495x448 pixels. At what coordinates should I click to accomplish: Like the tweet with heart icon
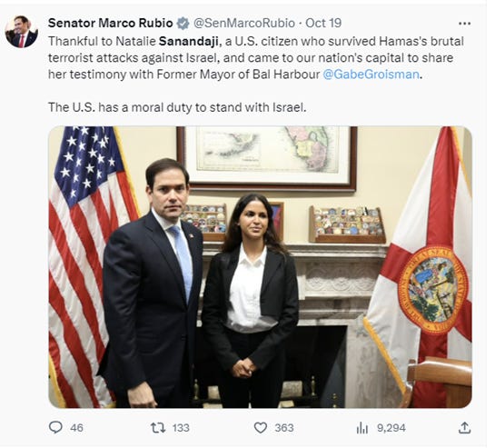[261, 428]
